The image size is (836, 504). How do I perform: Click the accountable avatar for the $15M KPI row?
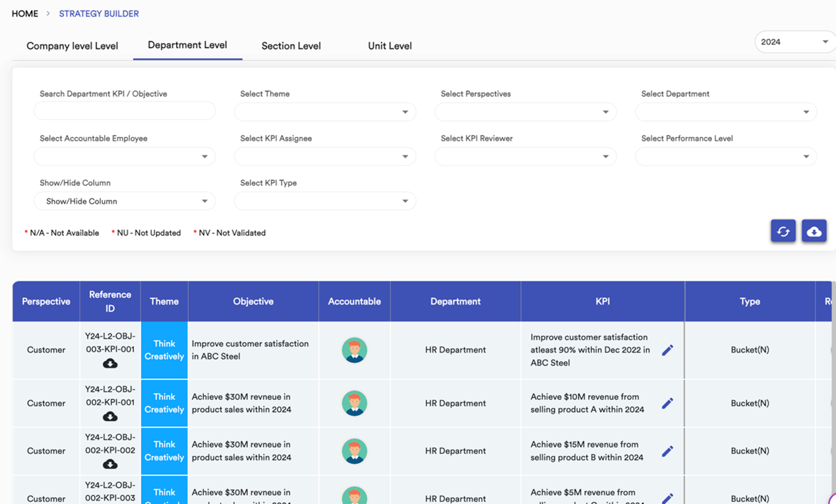click(x=355, y=451)
